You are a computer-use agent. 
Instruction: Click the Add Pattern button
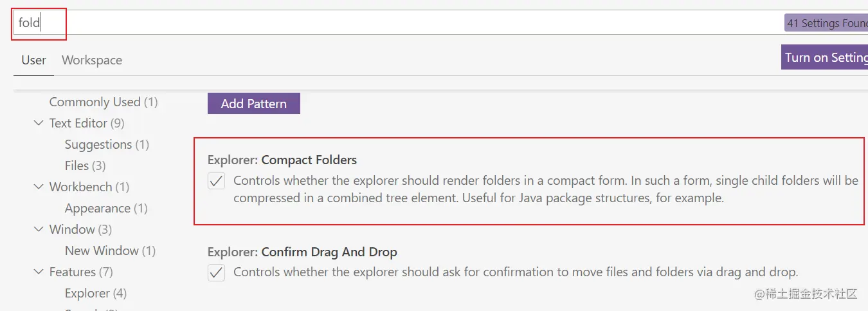pyautogui.click(x=253, y=104)
